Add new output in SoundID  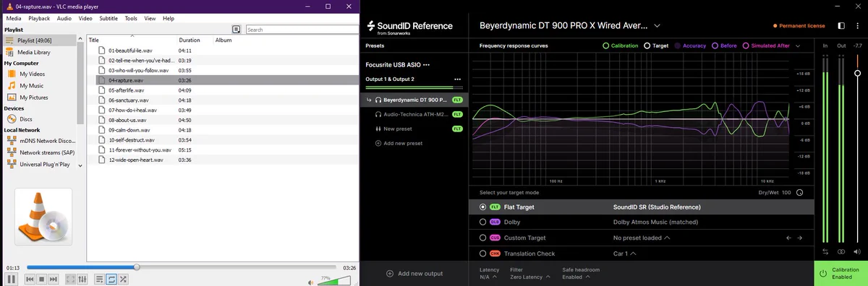pyautogui.click(x=414, y=274)
